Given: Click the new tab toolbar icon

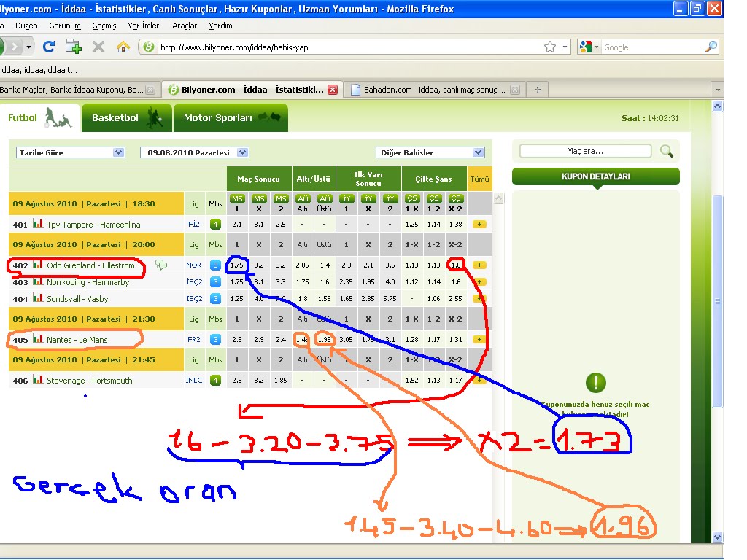Looking at the screenshot, I should click(x=74, y=47).
